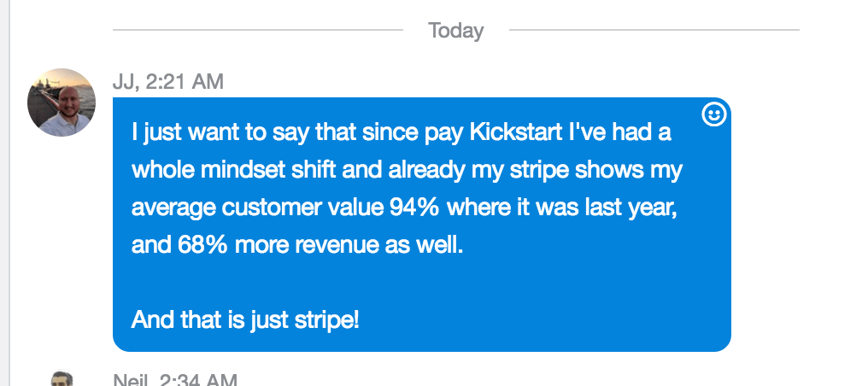This screenshot has width=868, height=386.
Task: Click the words "more revenue as well"
Action: pyautogui.click(x=349, y=245)
